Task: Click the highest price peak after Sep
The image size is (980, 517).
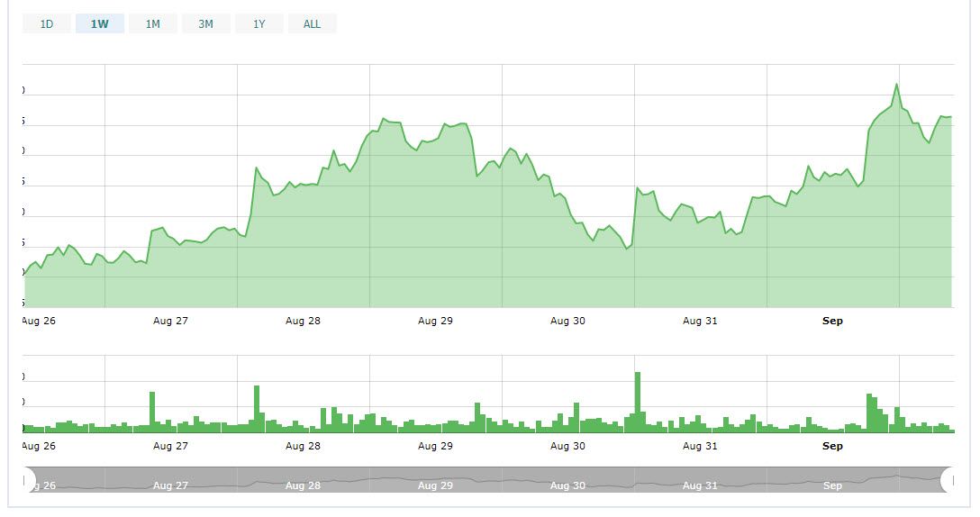Action: [896, 85]
